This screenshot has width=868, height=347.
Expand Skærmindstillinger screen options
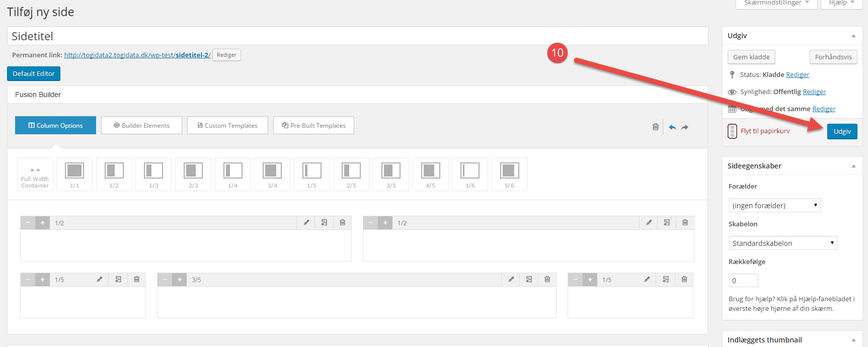click(776, 3)
